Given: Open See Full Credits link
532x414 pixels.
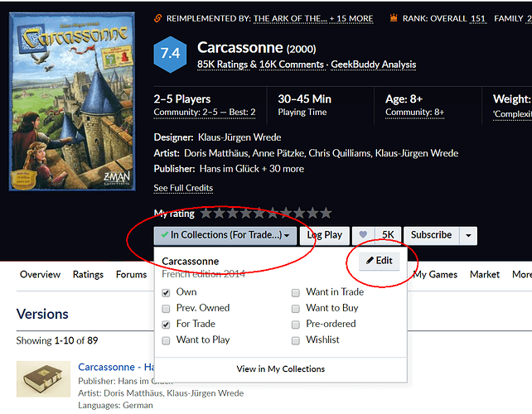Looking at the screenshot, I should pyautogui.click(x=183, y=188).
